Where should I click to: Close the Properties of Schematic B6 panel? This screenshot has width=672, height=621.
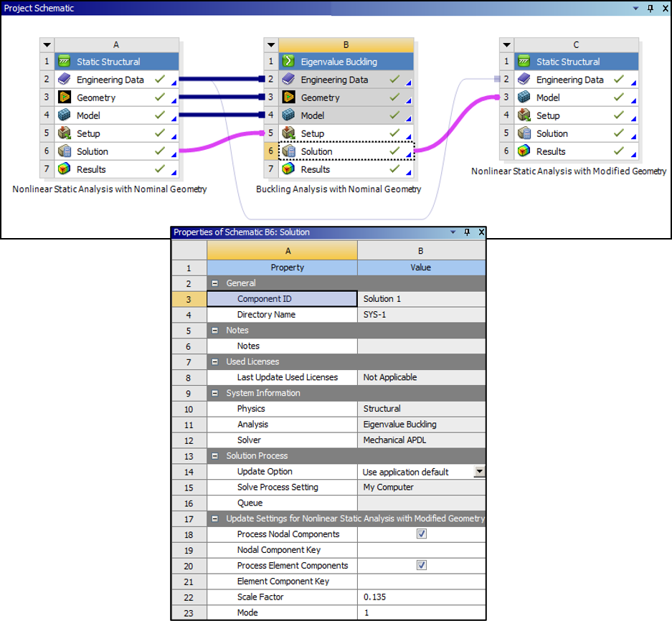(481, 232)
